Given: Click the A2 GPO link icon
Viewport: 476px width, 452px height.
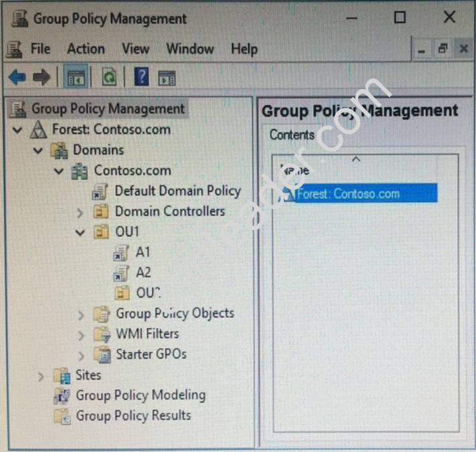Looking at the screenshot, I should tap(121, 273).
